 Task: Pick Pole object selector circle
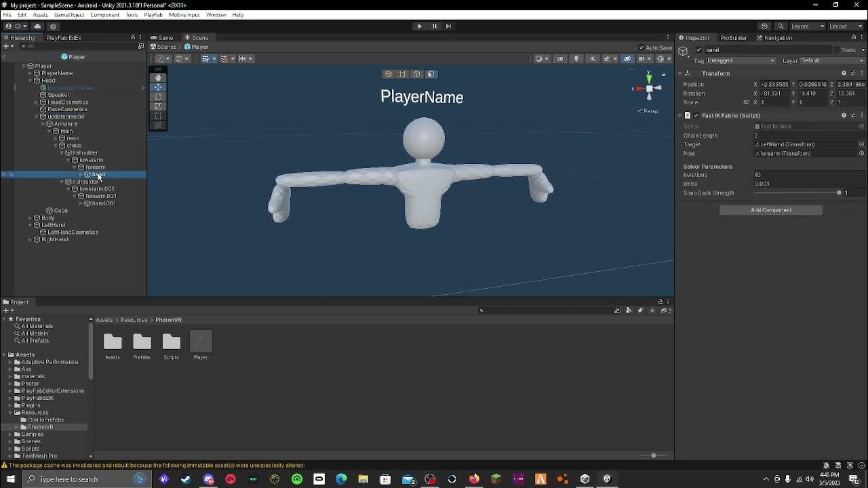(861, 153)
